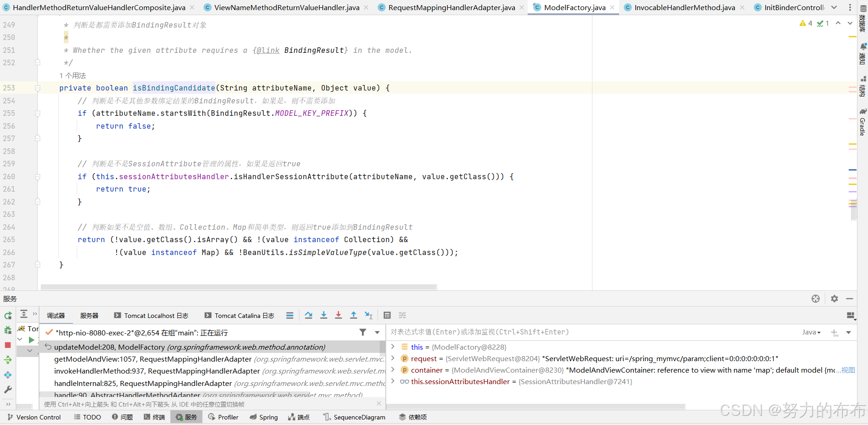Open Gradle tool window
This screenshot has width=868, height=425.
point(863,122)
